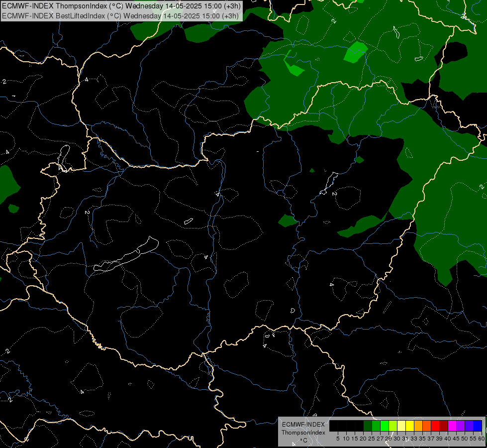
Task: Click the legend tick value 45
Action: pyautogui.click(x=456, y=439)
